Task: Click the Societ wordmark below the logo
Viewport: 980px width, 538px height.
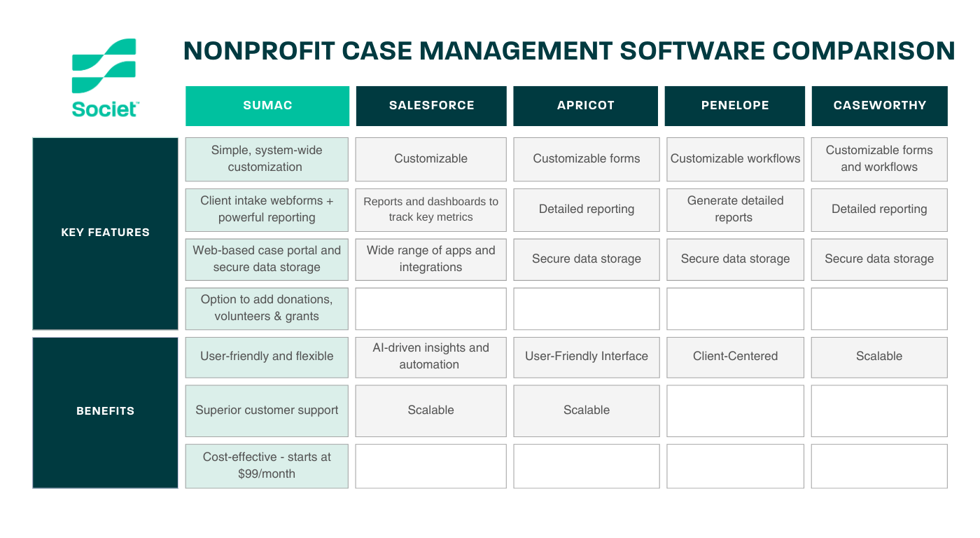Action: pos(104,109)
